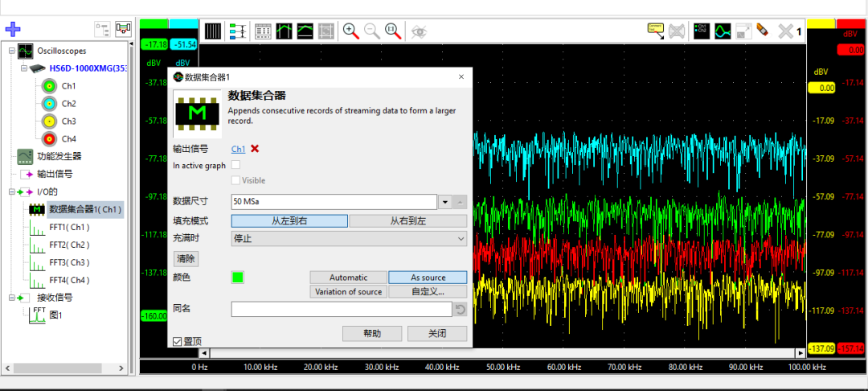Click the reset arrow beside 同名 field
The height and width of the screenshot is (391, 868).
click(x=460, y=309)
